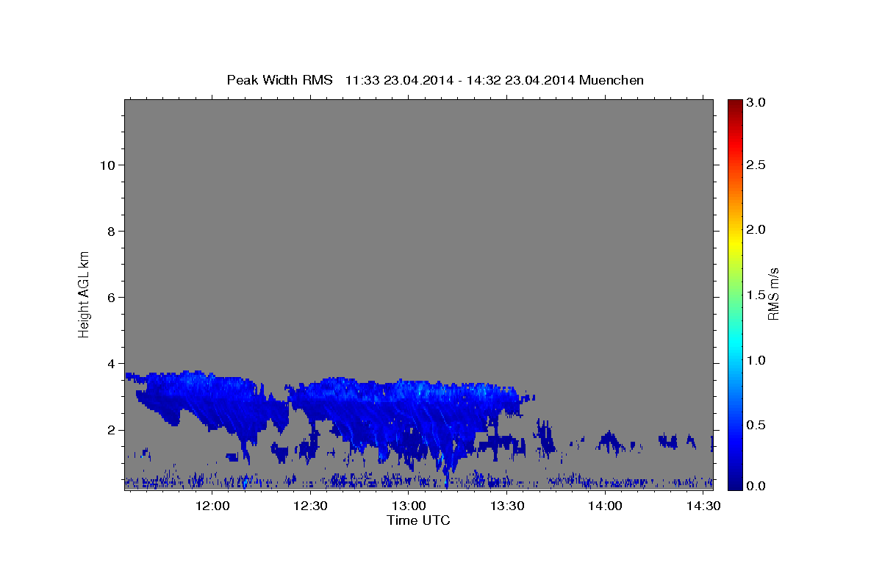Click the height tick label 4
The image size is (882, 588).
(x=110, y=363)
